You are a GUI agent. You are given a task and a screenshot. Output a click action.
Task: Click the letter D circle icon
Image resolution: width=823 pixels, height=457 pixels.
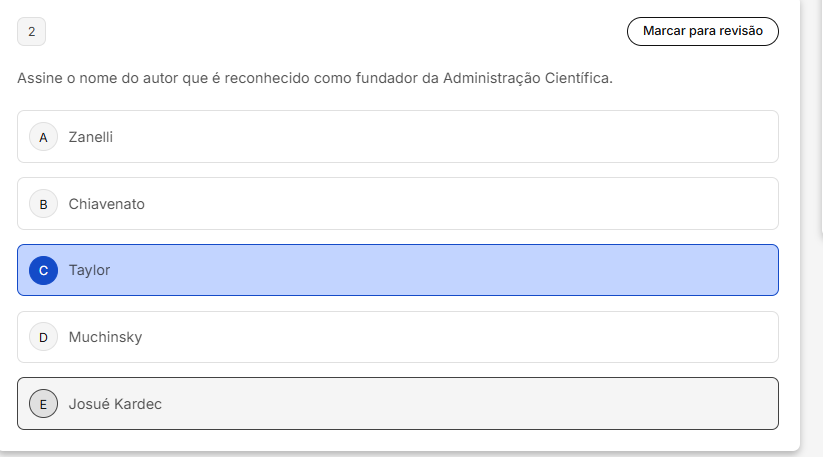click(x=43, y=337)
